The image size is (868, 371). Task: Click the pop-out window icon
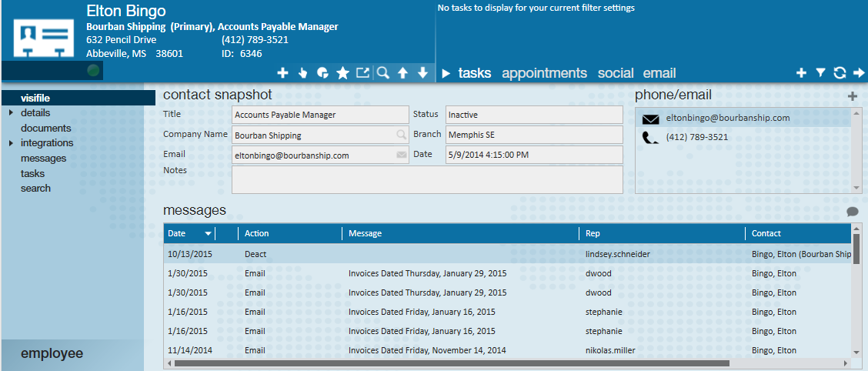pyautogui.click(x=362, y=72)
